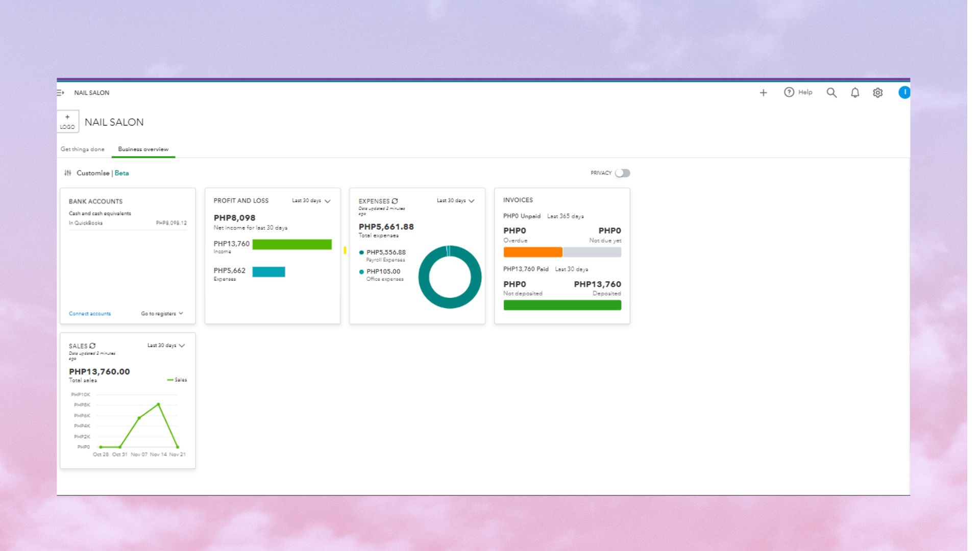Open the Settings gear icon
The width and height of the screenshot is (980, 551).
(x=877, y=93)
